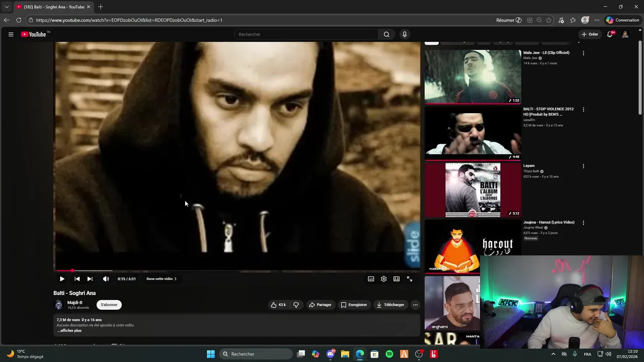Expand description with '...afficher plus'

pos(69,330)
